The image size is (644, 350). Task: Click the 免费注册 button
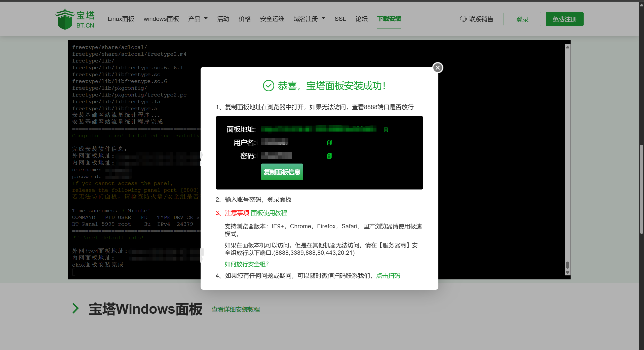tap(564, 19)
